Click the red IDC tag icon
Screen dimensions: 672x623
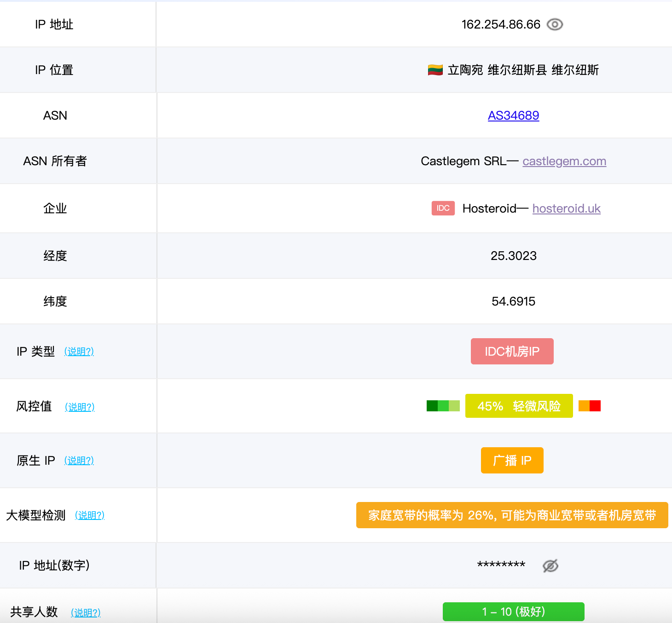443,208
